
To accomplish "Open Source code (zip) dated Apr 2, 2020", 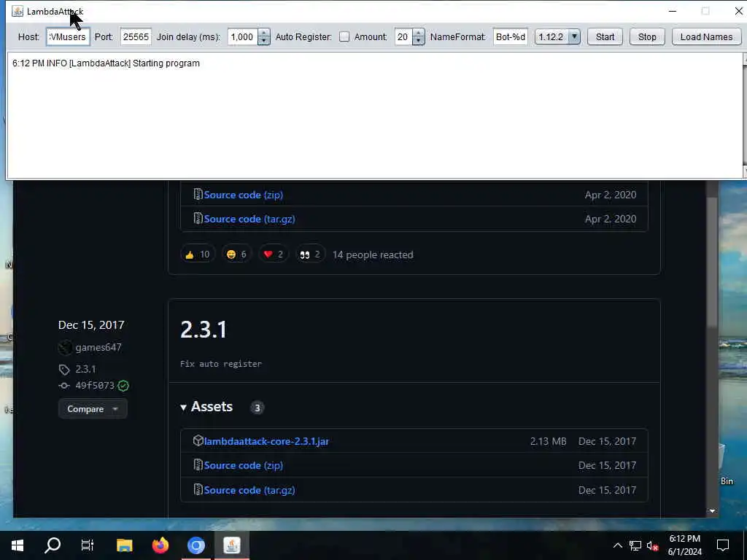I will [244, 195].
